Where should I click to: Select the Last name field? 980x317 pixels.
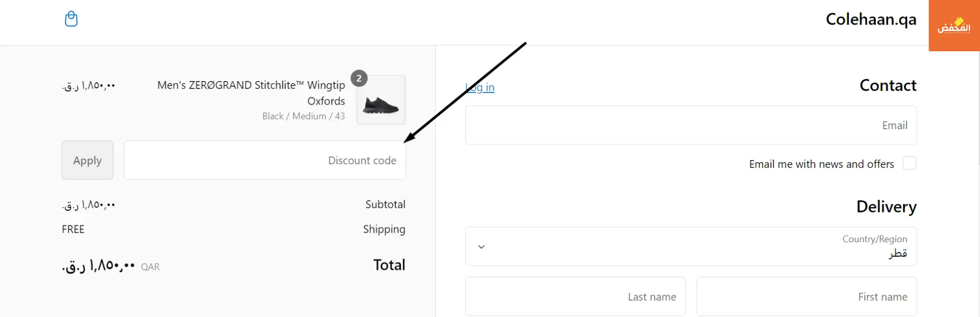pos(575,297)
